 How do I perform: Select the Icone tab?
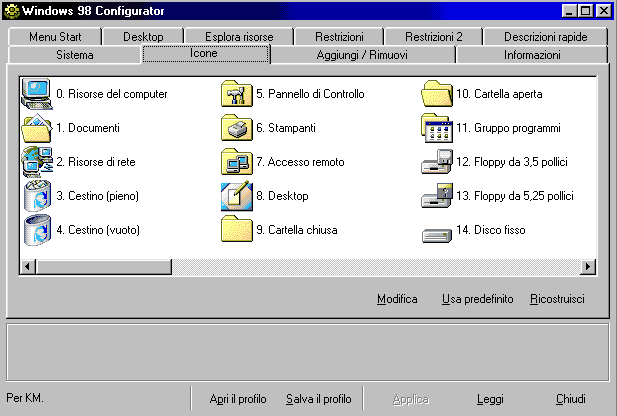[206, 53]
